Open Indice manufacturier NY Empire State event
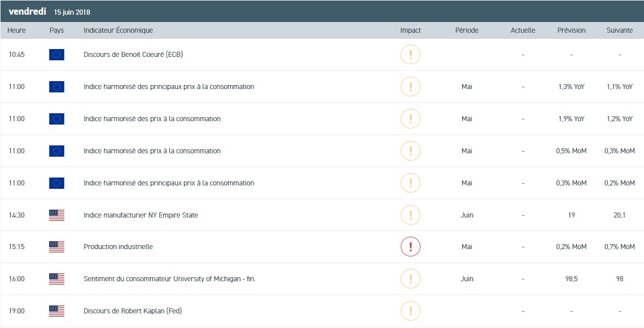This screenshot has width=644, height=328. click(141, 215)
